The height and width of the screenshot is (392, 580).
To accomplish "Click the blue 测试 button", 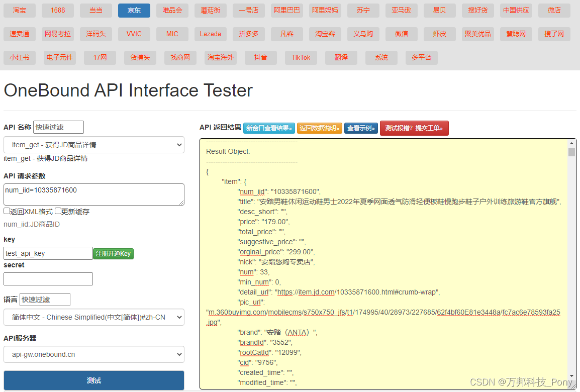I will tap(94, 380).
